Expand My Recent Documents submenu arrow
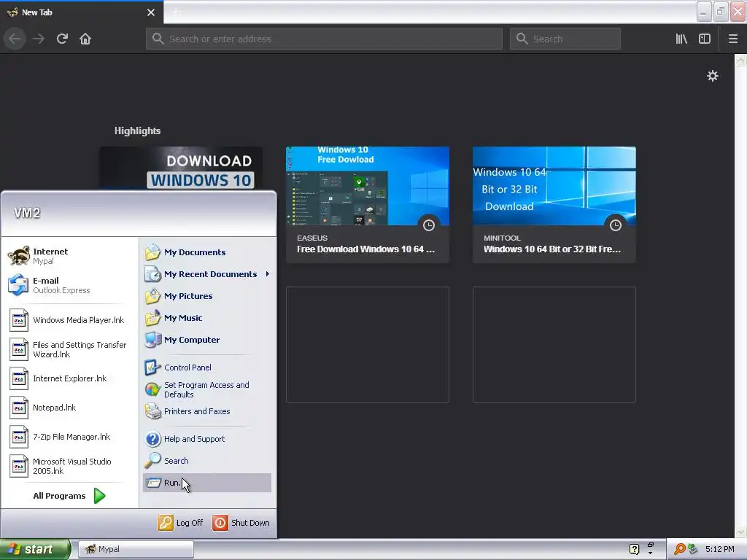 pos(268,274)
